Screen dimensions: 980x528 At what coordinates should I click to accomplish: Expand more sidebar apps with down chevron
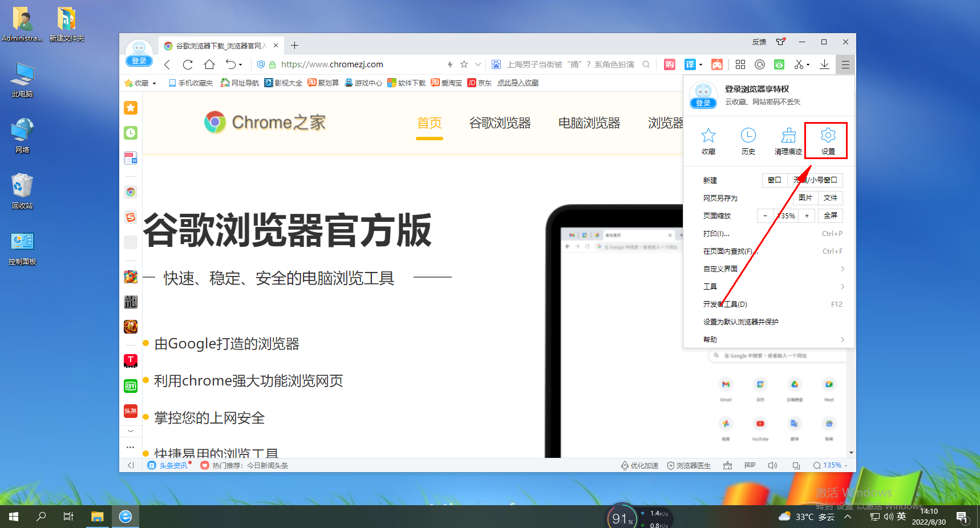coord(131,431)
